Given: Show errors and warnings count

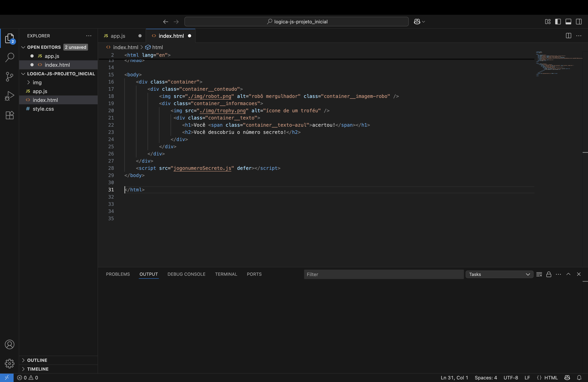Looking at the screenshot, I should [x=27, y=378].
